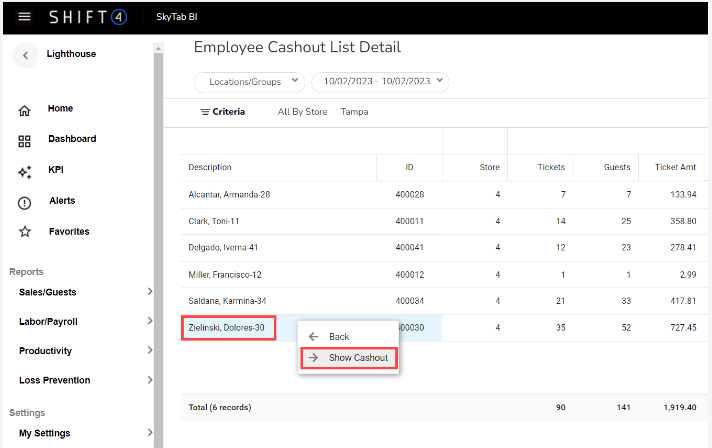Click the Home house icon
The image size is (712, 448).
pyautogui.click(x=25, y=110)
